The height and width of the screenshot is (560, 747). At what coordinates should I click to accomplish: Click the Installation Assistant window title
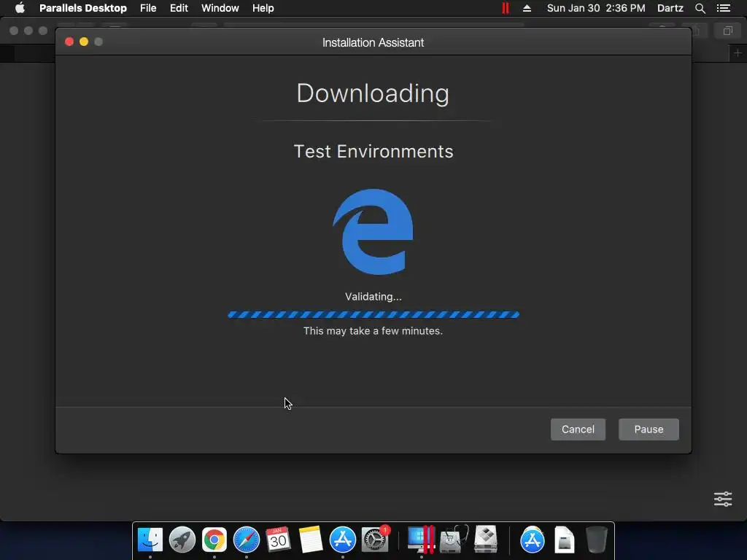pos(373,42)
